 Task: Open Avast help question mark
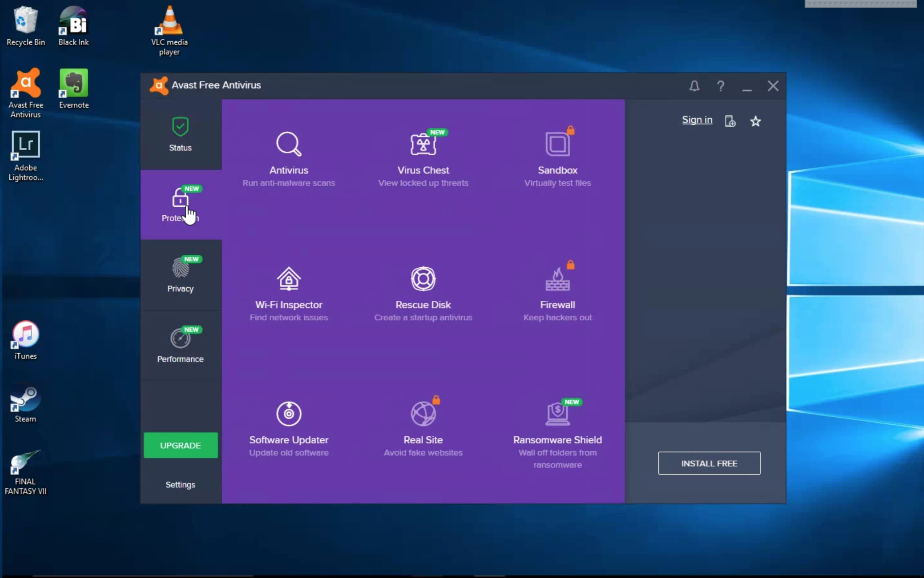point(720,86)
